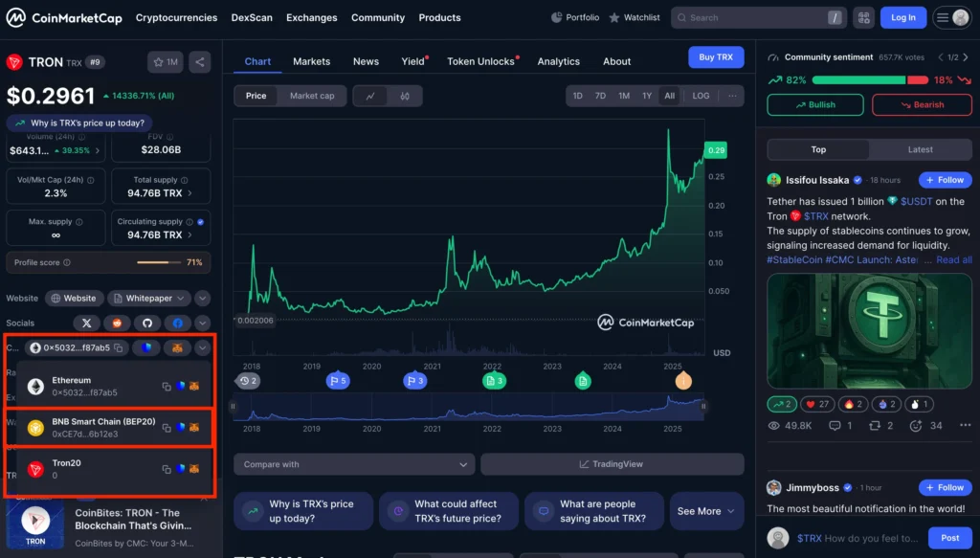Click the Log In button
The width and height of the screenshot is (980, 558).
click(x=903, y=17)
